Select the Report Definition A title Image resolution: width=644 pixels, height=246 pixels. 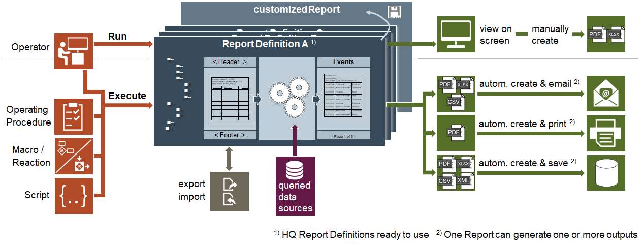265,44
